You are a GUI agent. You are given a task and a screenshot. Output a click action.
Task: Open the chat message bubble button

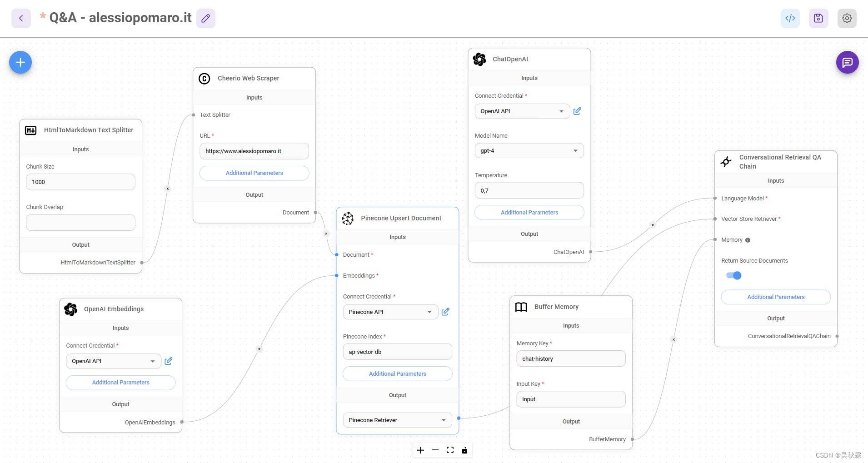click(847, 62)
